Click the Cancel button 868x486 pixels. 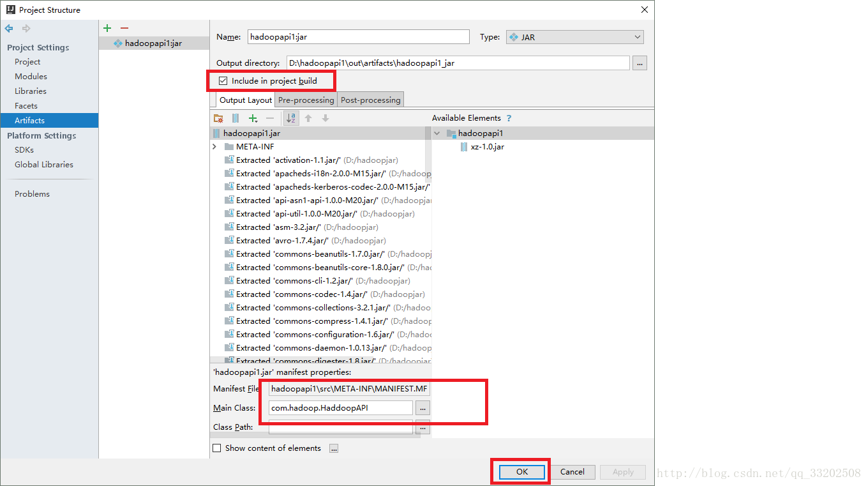click(572, 472)
